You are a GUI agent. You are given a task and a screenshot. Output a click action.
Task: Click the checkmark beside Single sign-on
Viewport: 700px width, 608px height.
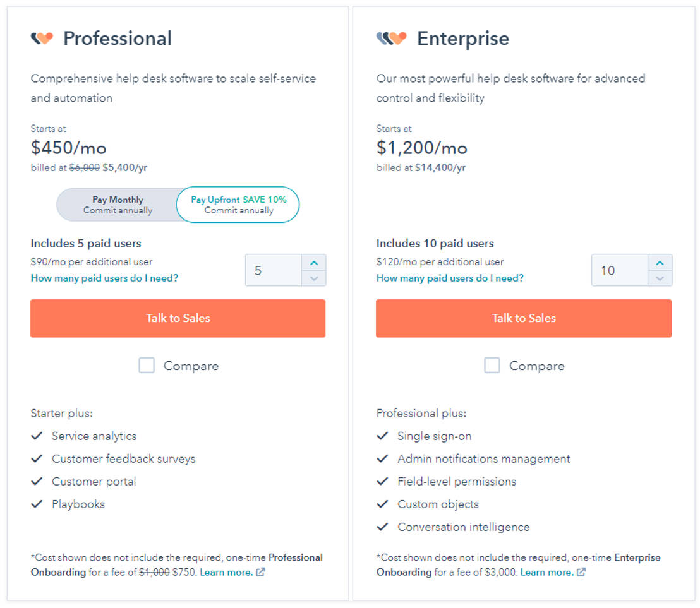click(x=382, y=435)
